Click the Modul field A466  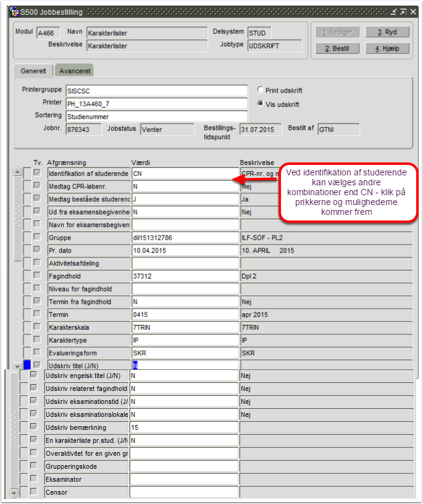48,33
